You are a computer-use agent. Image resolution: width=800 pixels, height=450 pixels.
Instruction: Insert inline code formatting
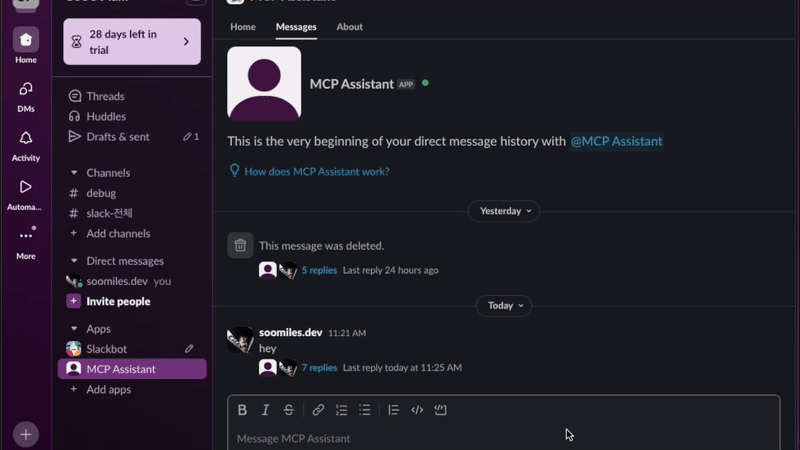pyautogui.click(x=417, y=410)
